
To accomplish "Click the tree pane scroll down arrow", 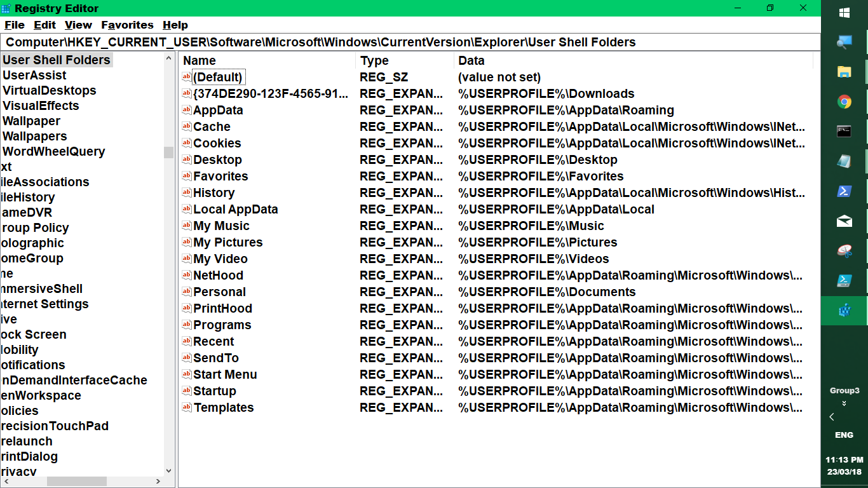I will click(168, 471).
